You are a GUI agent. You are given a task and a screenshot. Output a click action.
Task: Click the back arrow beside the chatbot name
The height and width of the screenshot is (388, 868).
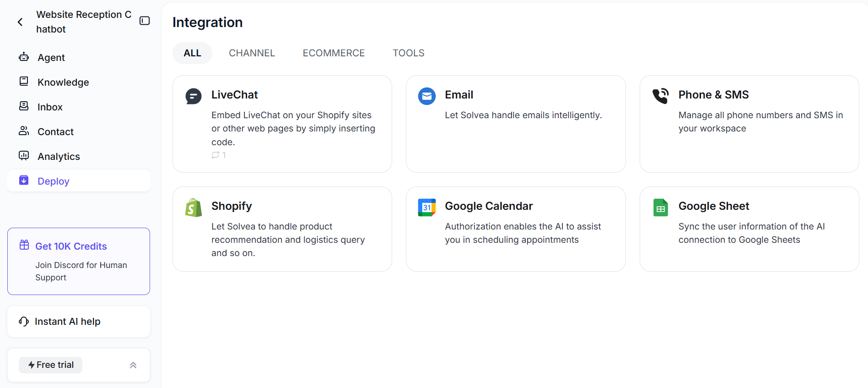pos(20,22)
